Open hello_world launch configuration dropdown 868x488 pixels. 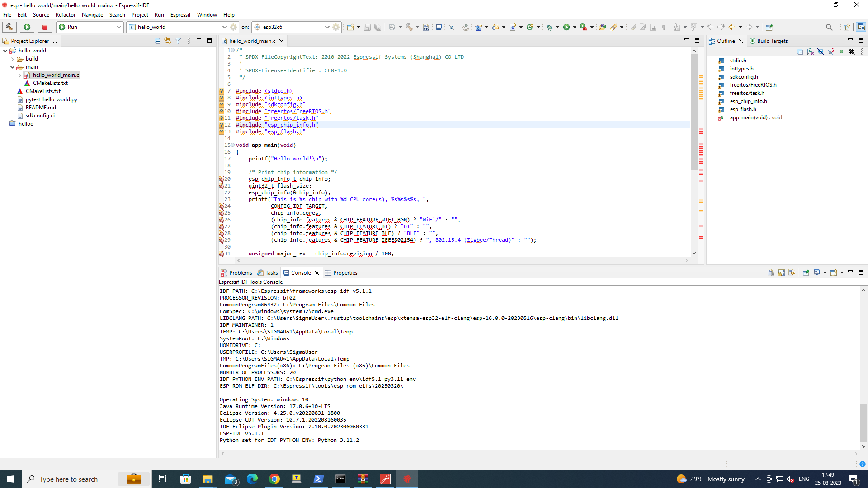tap(224, 27)
